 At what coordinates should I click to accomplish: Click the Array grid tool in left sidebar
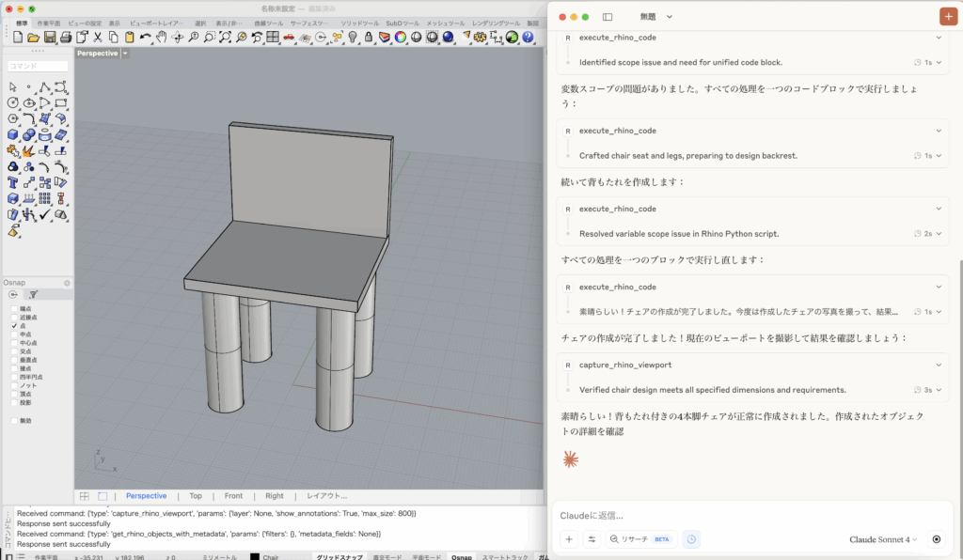pos(45,199)
